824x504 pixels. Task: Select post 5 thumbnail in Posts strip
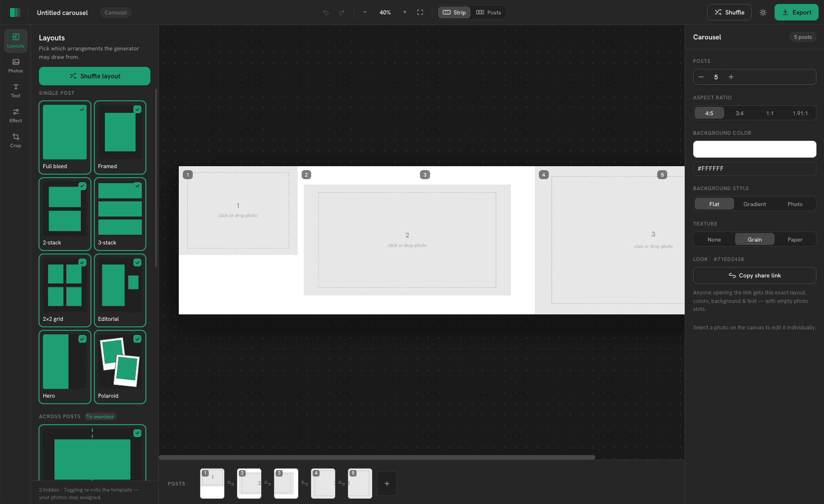click(360, 484)
